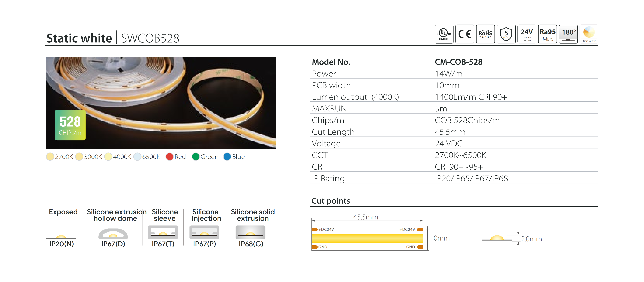Viewport: 644px width, 282px height.
Task: Click the LED strip reel product photo
Action: pos(161,103)
